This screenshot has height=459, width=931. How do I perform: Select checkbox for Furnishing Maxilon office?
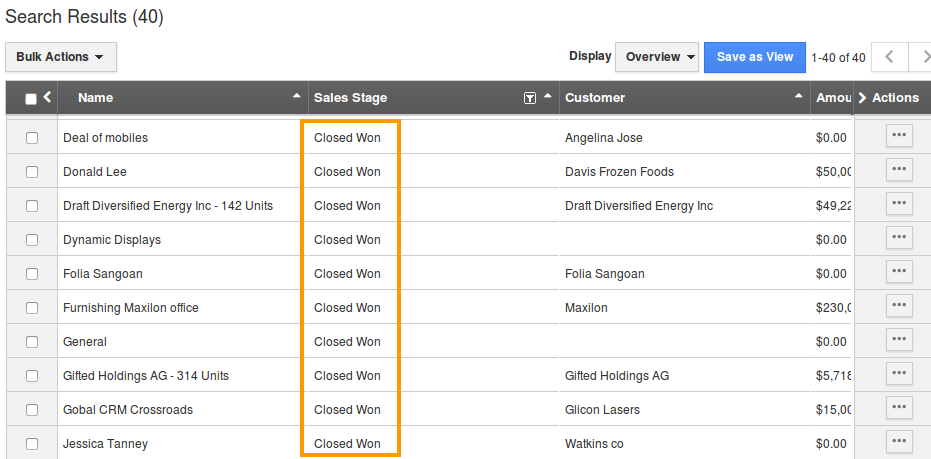click(32, 308)
